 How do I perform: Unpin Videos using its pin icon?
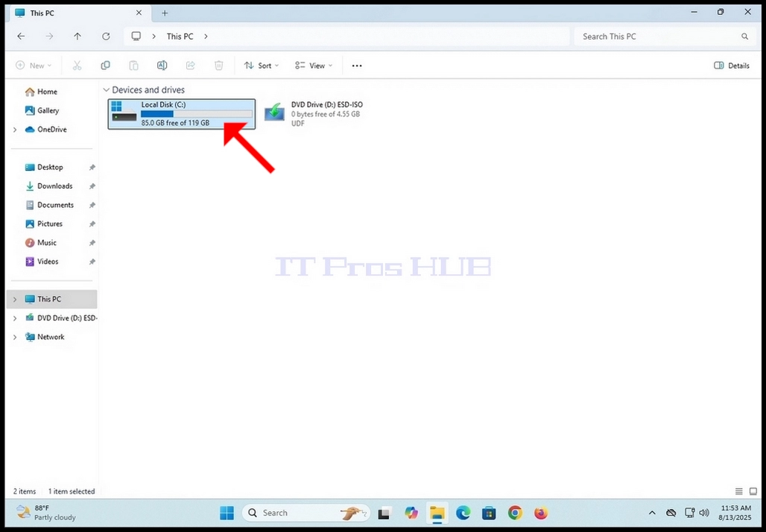click(x=92, y=262)
